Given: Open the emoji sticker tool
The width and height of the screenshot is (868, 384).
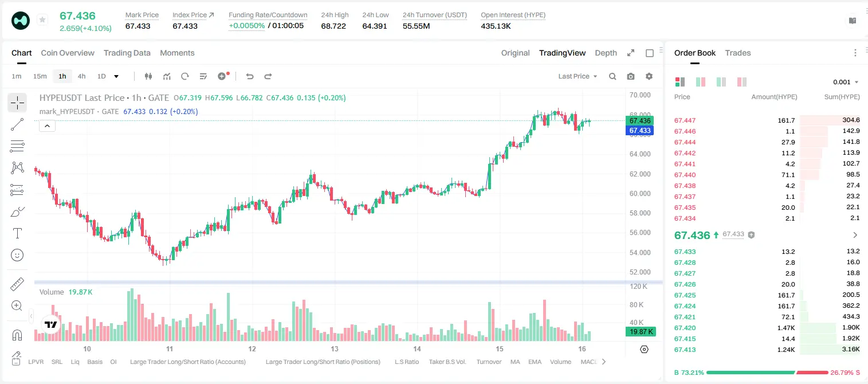Looking at the screenshot, I should click(17, 255).
